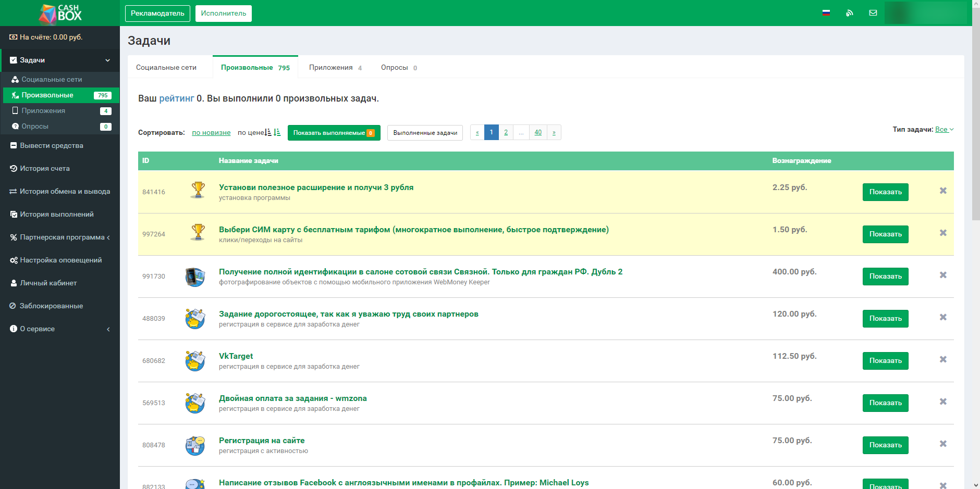Open Настройка оповещений in sidebar
Viewport: 980px width, 489px height.
60,260
